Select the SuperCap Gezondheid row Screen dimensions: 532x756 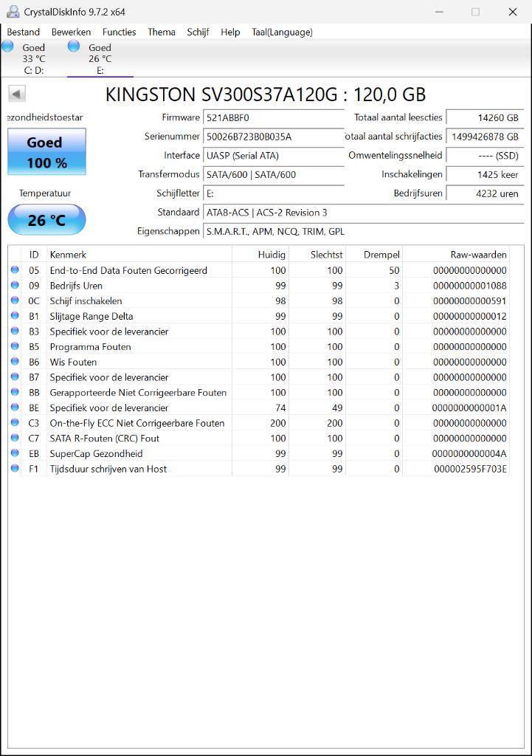[x=259, y=453]
